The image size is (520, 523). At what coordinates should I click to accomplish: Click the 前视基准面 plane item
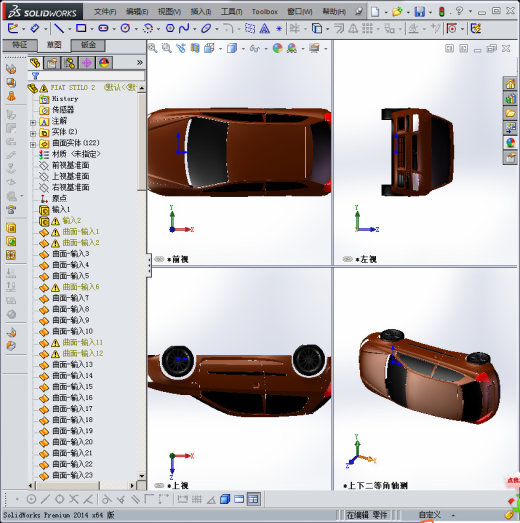pyautogui.click(x=70, y=165)
